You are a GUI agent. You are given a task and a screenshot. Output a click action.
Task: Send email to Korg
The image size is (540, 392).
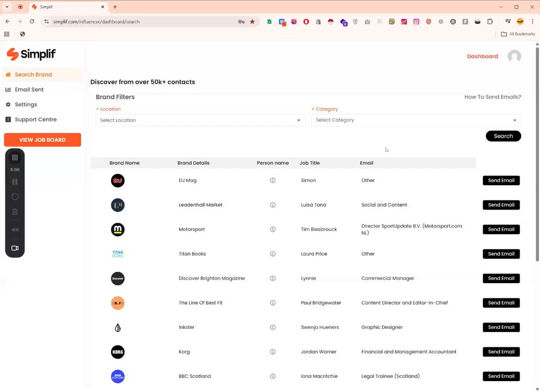tap(501, 352)
